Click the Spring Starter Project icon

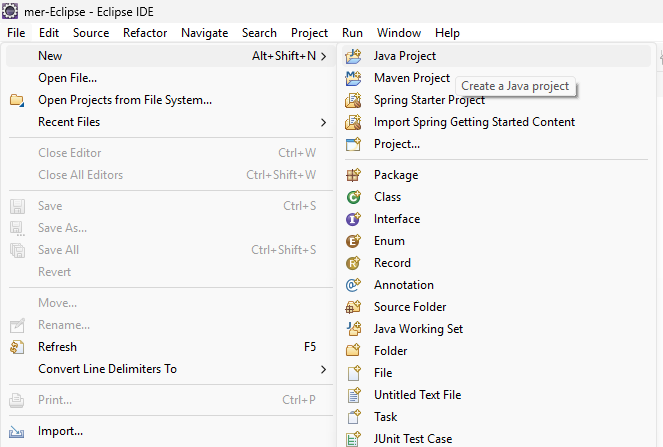coord(353,100)
